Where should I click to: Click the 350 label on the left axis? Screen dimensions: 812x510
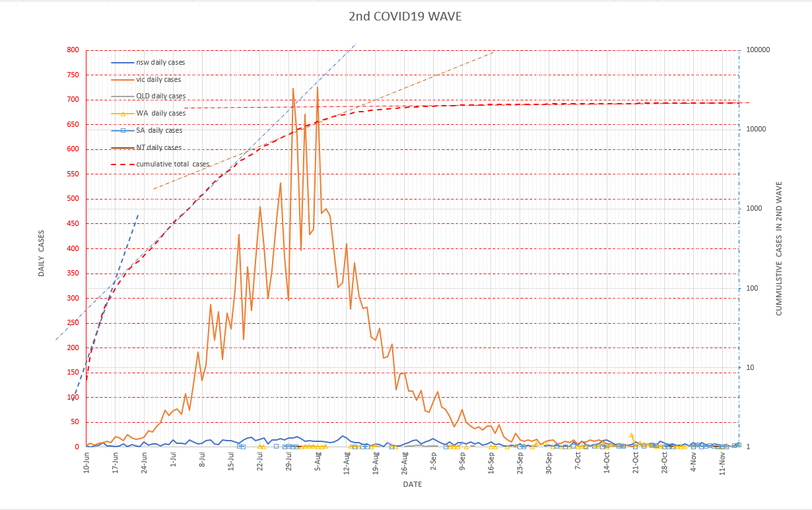click(x=72, y=273)
